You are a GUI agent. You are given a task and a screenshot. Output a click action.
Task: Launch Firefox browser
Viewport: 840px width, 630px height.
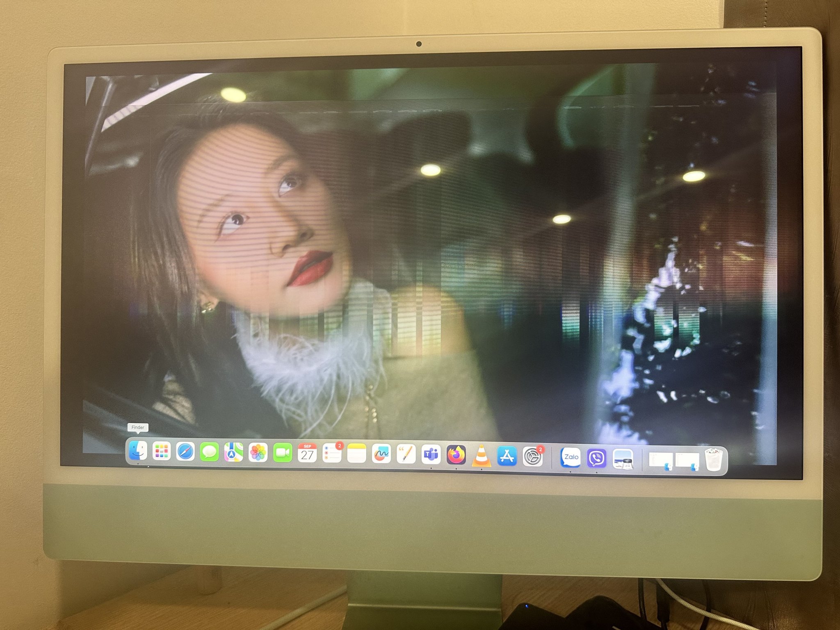point(456,455)
